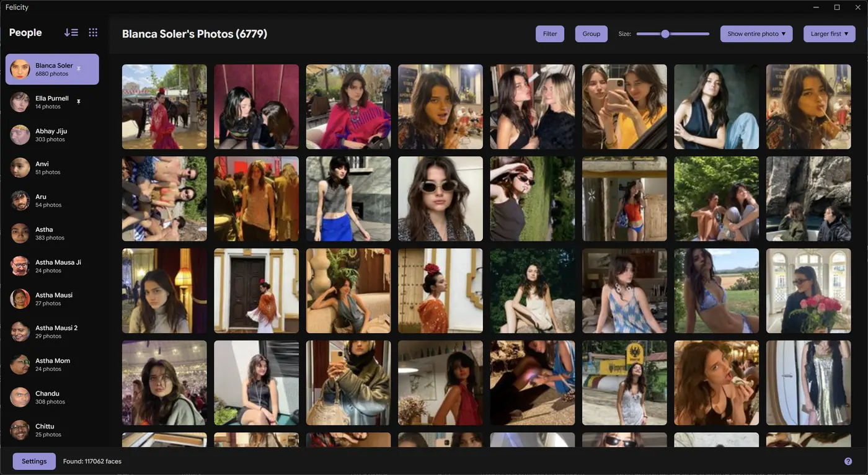This screenshot has width=868, height=475.
Task: Open thumbnail of red flamenco dress beside horses
Action: [x=164, y=107]
